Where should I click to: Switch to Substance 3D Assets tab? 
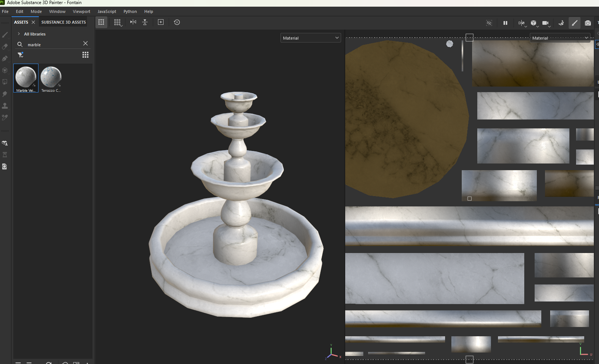click(x=64, y=22)
